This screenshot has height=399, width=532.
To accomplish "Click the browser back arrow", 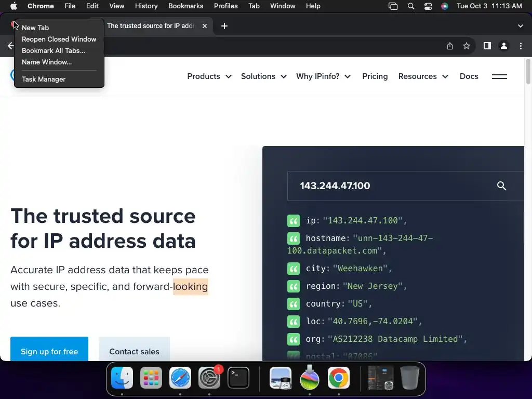I will click(10, 46).
